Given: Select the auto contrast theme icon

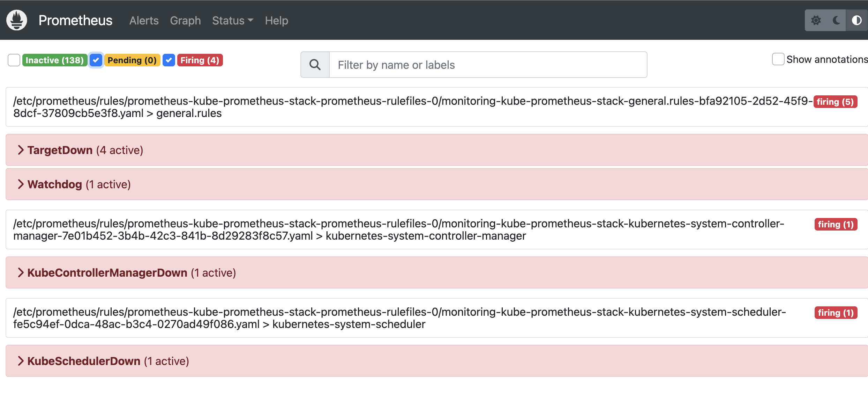Looking at the screenshot, I should (856, 20).
